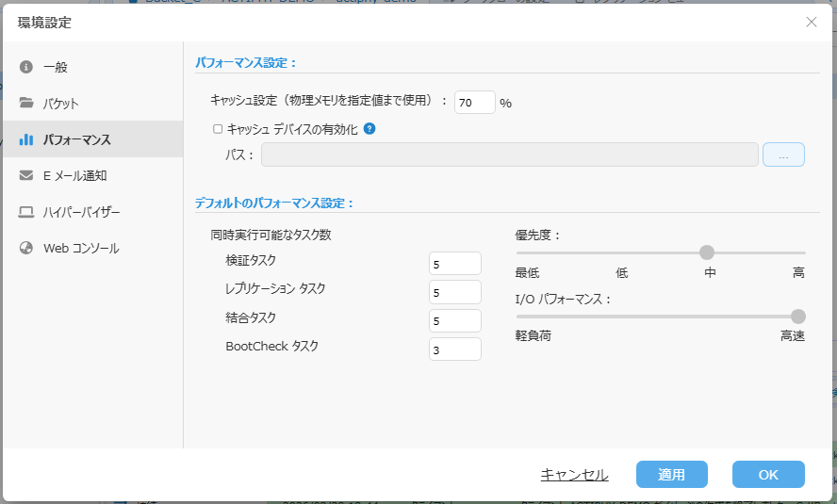Screen dimensions: 837x504
Task: Click the bar chart icon beside パフォーマンス
Action: point(26,139)
